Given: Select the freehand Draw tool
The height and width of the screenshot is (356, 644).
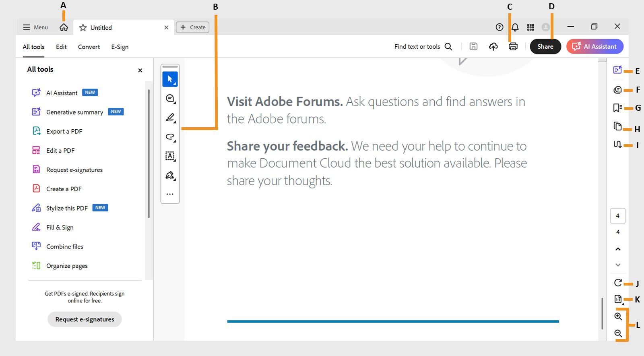Looking at the screenshot, I should pos(170,137).
